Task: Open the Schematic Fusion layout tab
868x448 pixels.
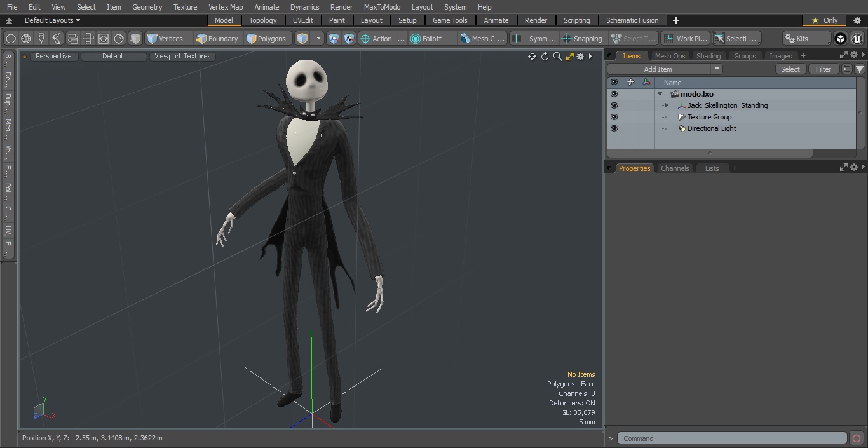Action: (632, 20)
